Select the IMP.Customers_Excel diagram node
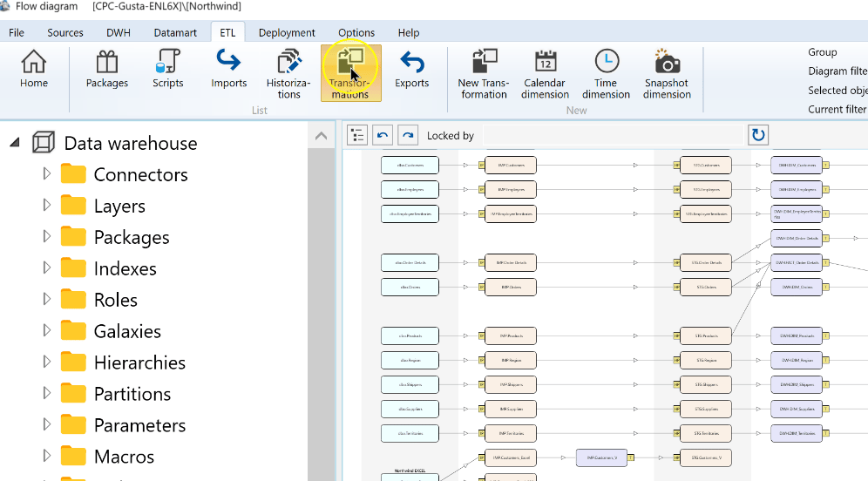 (x=511, y=457)
